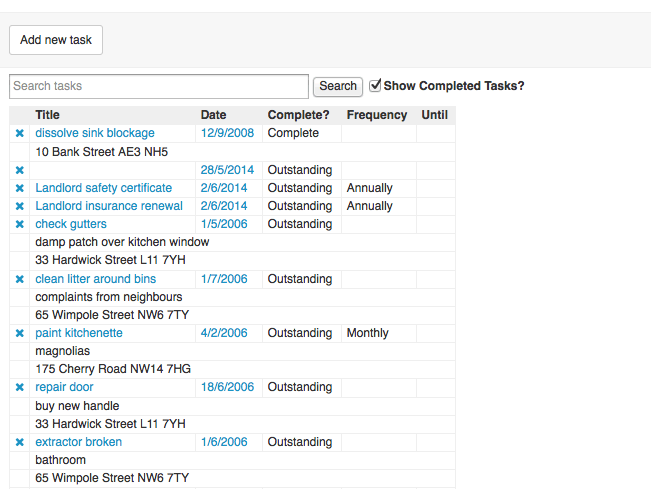This screenshot has width=651, height=489.
Task: Remove the paint kitchenette task
Action: coord(19,333)
